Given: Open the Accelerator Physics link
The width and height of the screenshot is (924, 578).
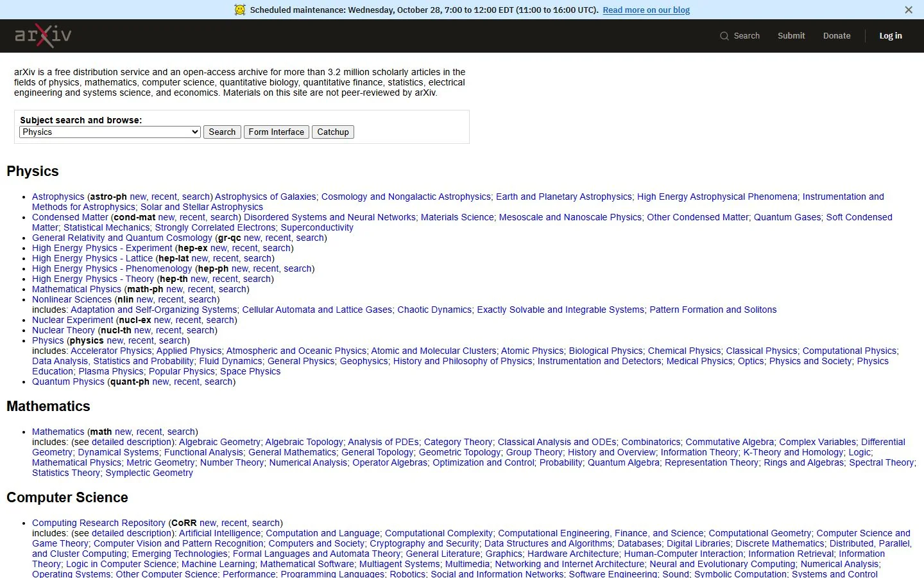Looking at the screenshot, I should 111,351.
